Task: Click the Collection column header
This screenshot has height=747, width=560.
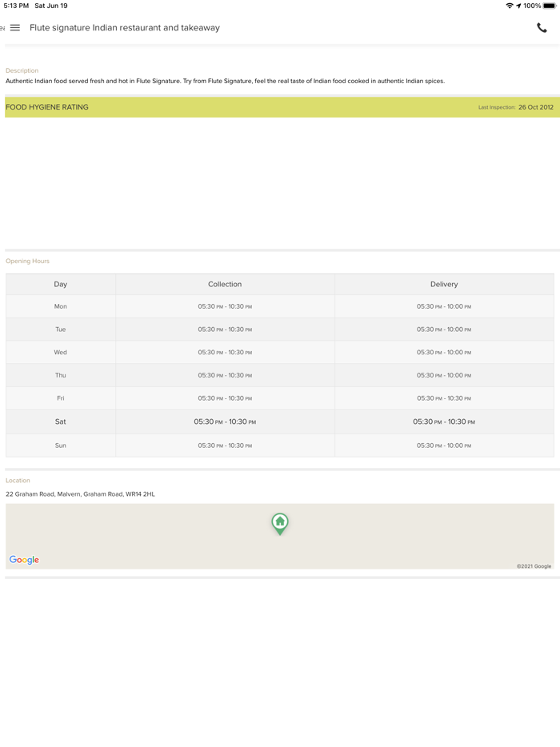Action: point(225,284)
